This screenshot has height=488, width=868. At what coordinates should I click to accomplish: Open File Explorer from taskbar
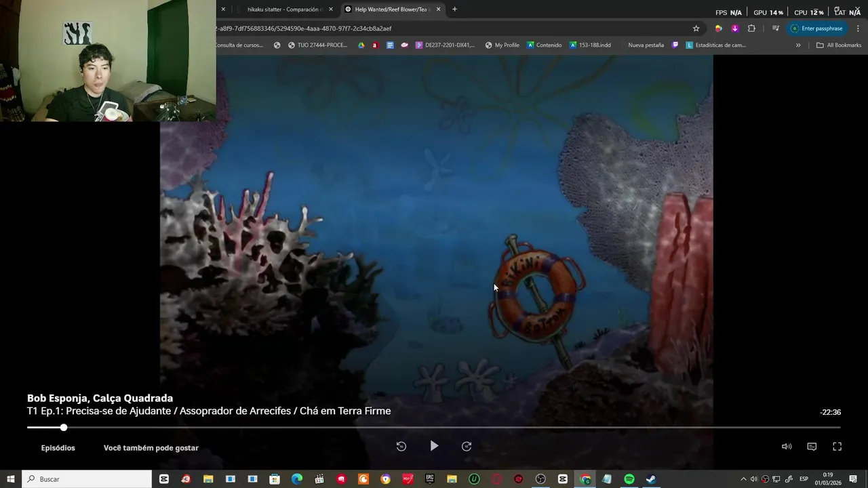click(x=208, y=479)
